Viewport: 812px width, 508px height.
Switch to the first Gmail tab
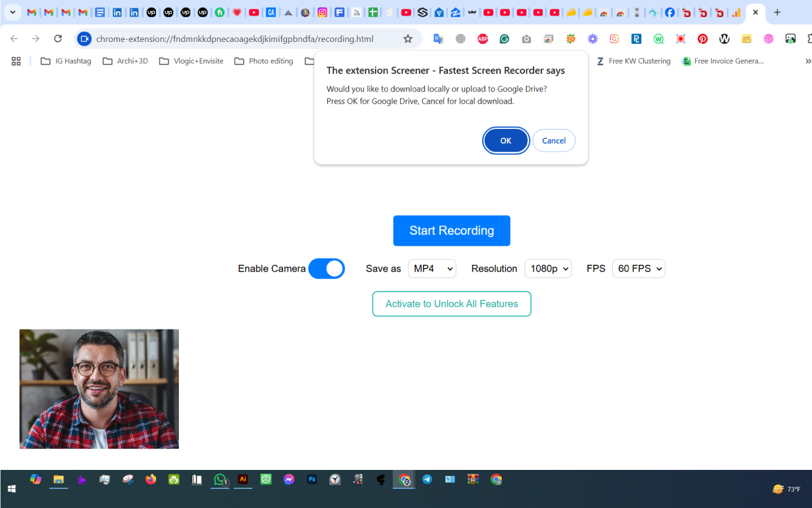[x=31, y=12]
